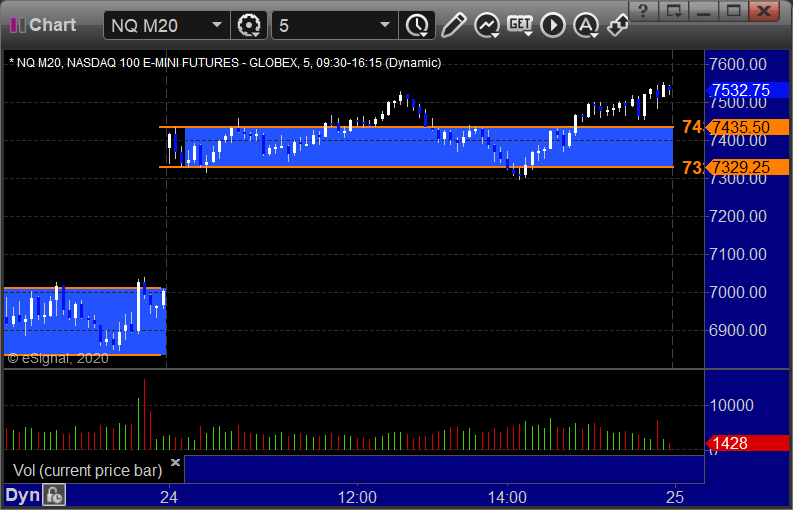The width and height of the screenshot is (793, 510).
Task: Click the link windows chain icon
Action: (618, 25)
